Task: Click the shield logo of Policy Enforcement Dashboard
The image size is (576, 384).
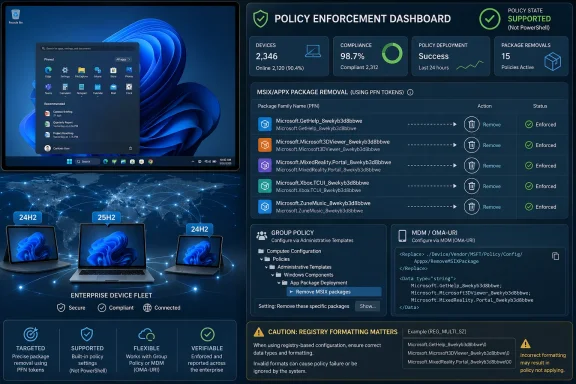Action: coord(260,19)
